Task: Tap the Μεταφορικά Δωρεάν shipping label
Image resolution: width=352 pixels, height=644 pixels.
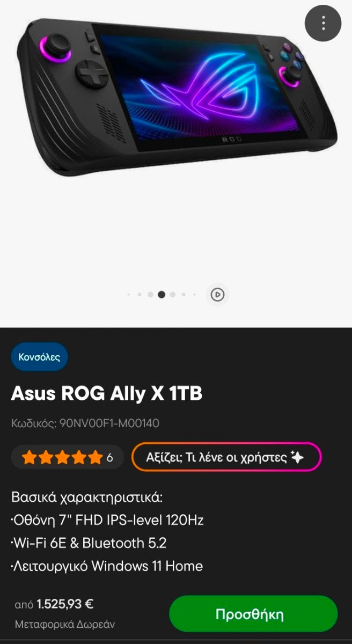Action: [x=65, y=625]
